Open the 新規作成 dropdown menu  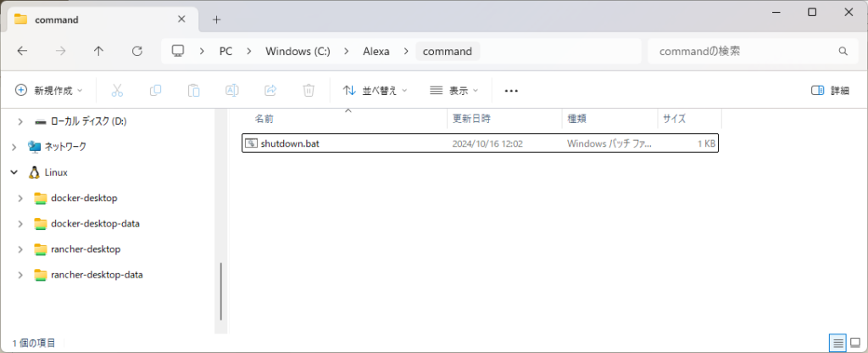click(50, 90)
